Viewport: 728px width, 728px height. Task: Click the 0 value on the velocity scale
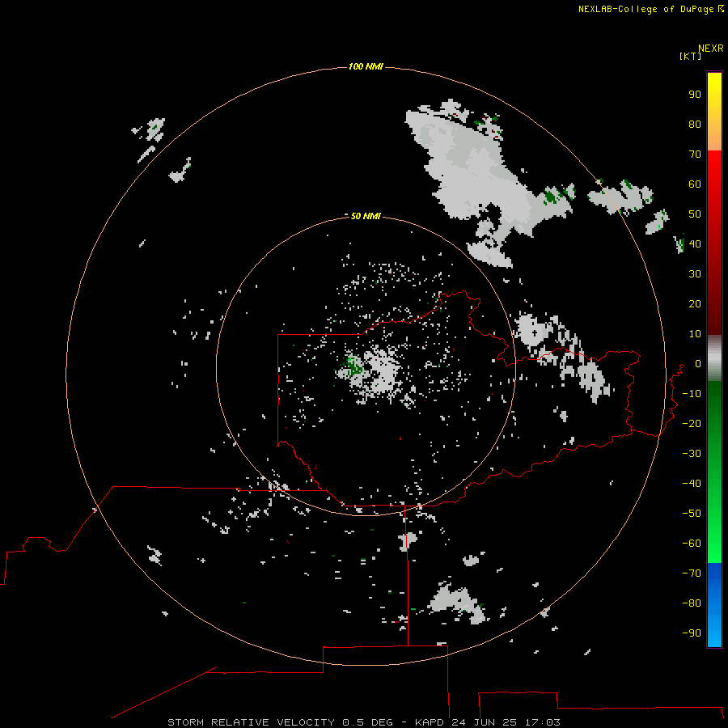pyautogui.click(x=698, y=364)
